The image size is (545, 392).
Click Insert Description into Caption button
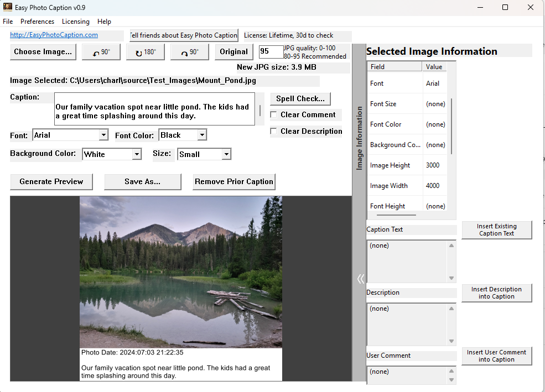497,293
